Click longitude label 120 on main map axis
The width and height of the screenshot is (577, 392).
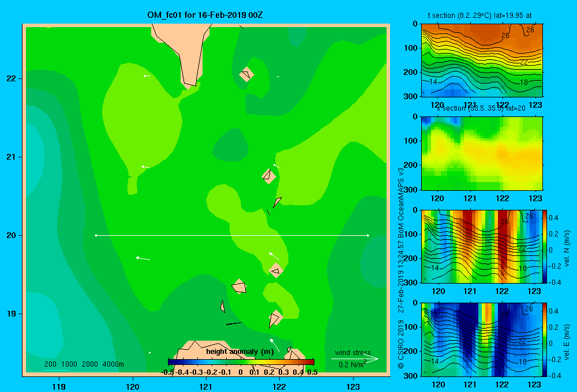133,386
